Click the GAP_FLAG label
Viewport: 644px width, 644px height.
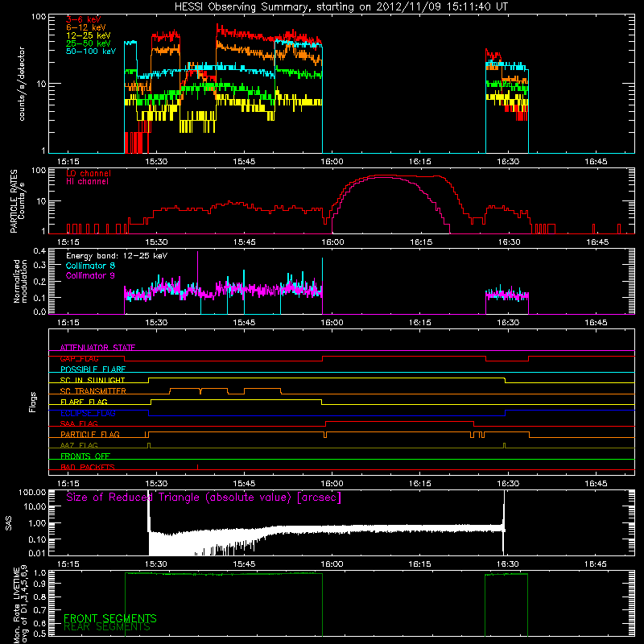pos(79,358)
